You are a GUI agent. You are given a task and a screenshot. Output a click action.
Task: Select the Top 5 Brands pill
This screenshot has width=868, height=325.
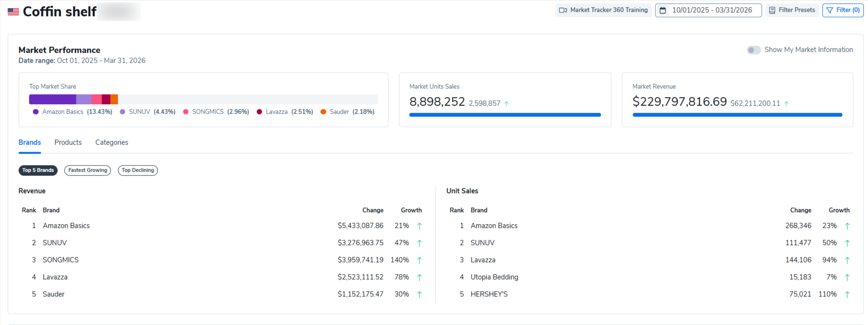(38, 170)
